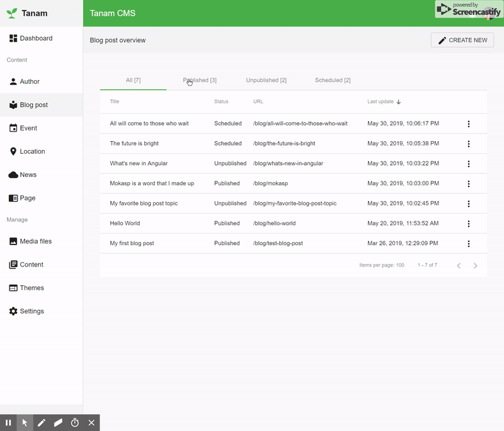Click 'Mokasp is a word that I made up'
504x431 pixels.
pos(152,183)
